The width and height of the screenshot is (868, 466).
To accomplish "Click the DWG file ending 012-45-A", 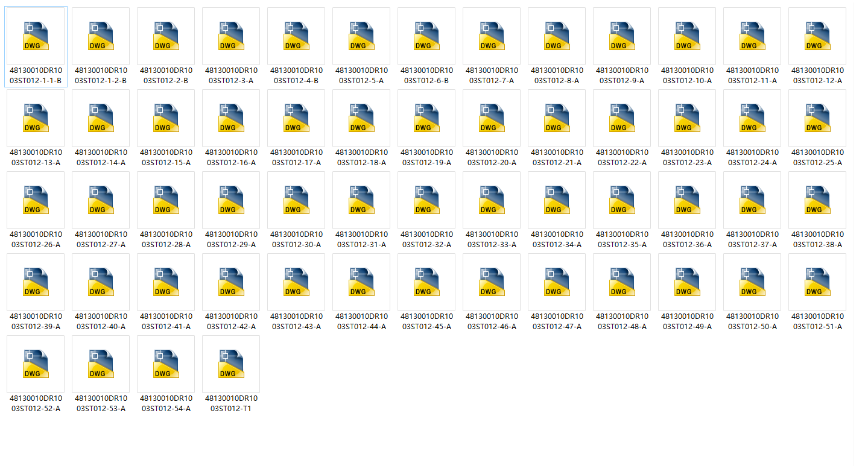I will (x=426, y=282).
